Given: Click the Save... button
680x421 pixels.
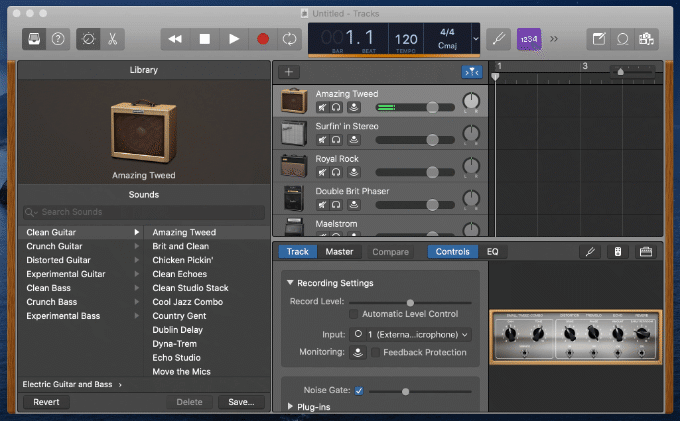Looking at the screenshot, I should pos(241,402).
